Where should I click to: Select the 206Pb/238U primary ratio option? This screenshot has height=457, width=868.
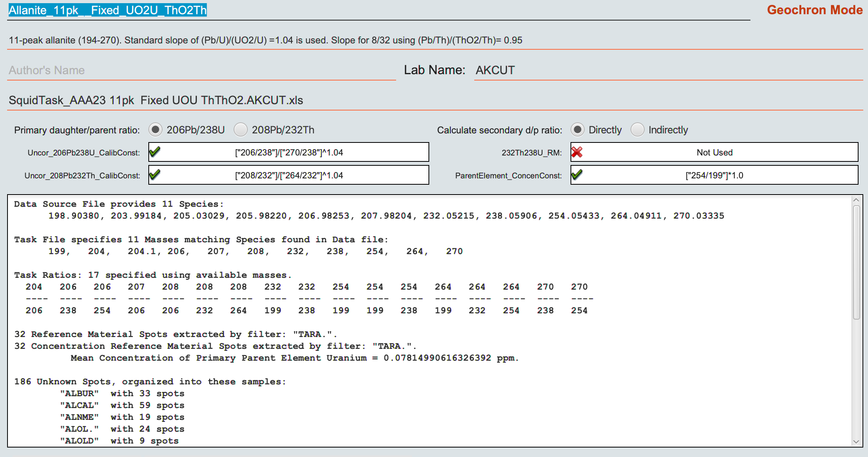pyautogui.click(x=156, y=129)
